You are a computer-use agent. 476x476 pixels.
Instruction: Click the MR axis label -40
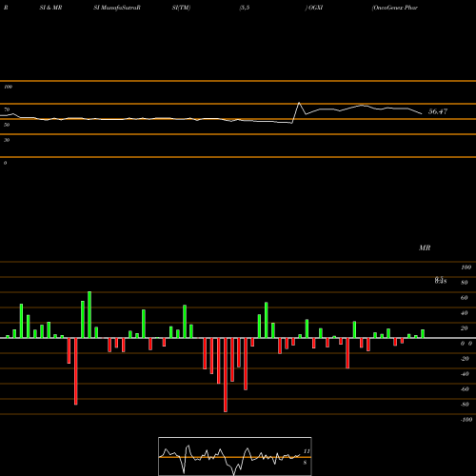click(465, 374)
